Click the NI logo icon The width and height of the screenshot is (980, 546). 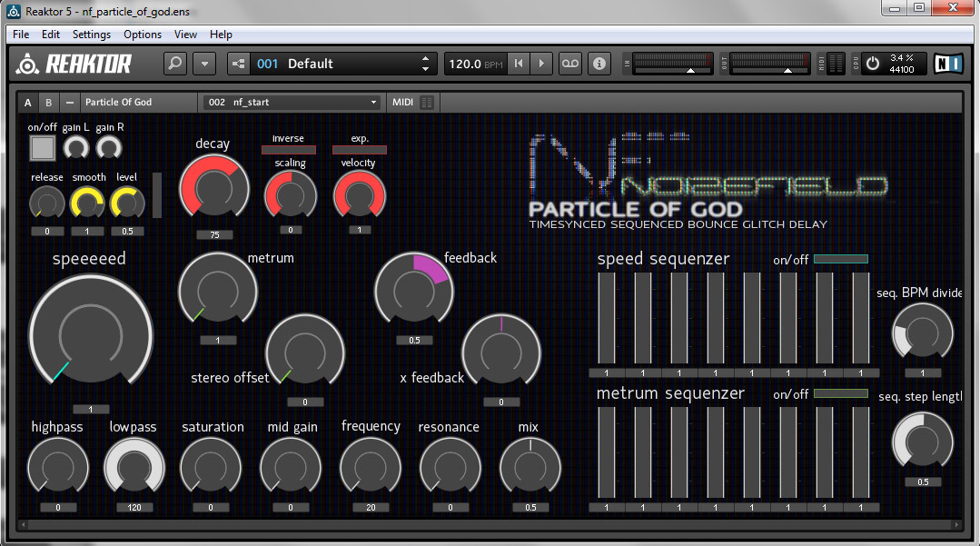(947, 64)
